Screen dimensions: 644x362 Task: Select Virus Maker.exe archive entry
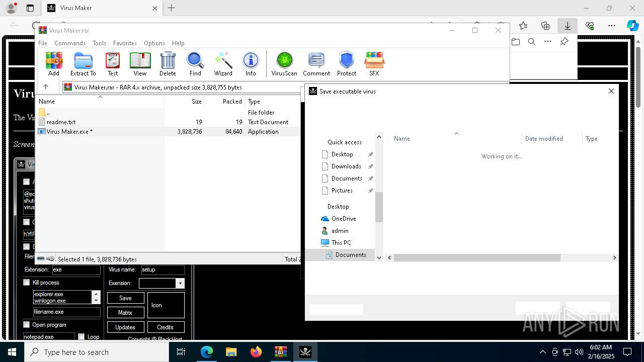coord(69,132)
